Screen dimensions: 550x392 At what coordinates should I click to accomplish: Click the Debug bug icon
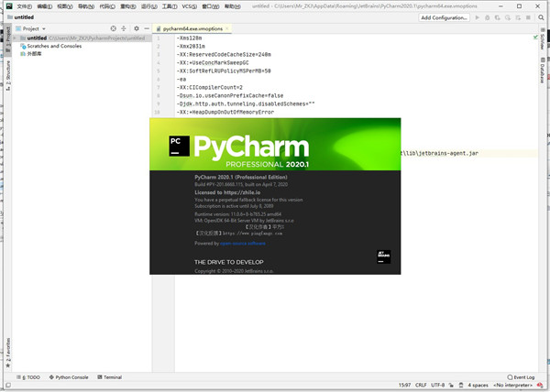coord(488,17)
